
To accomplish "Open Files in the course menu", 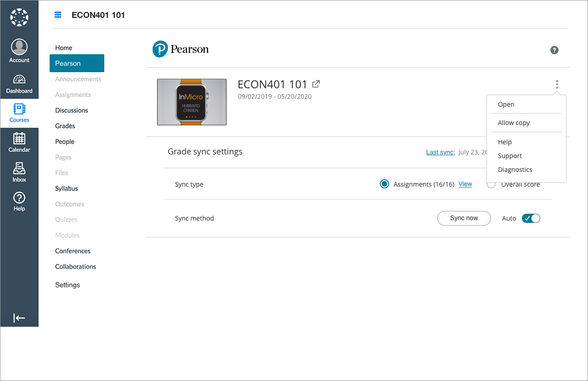I will (62, 173).
